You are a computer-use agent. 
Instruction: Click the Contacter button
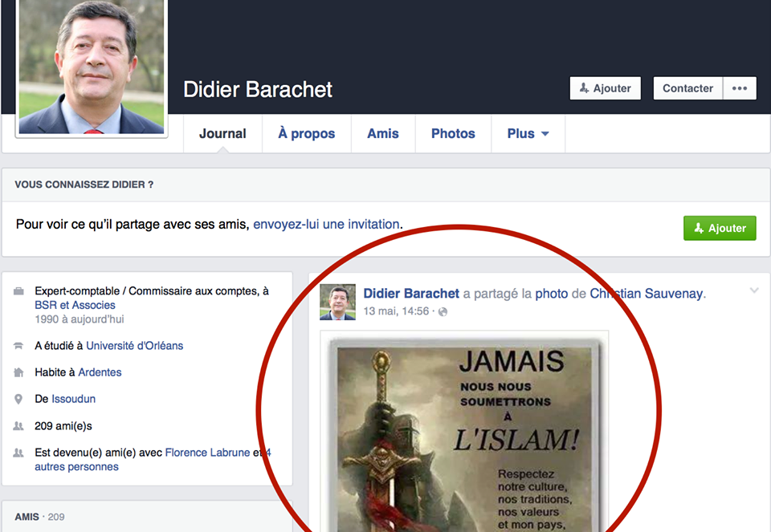pyautogui.click(x=687, y=88)
